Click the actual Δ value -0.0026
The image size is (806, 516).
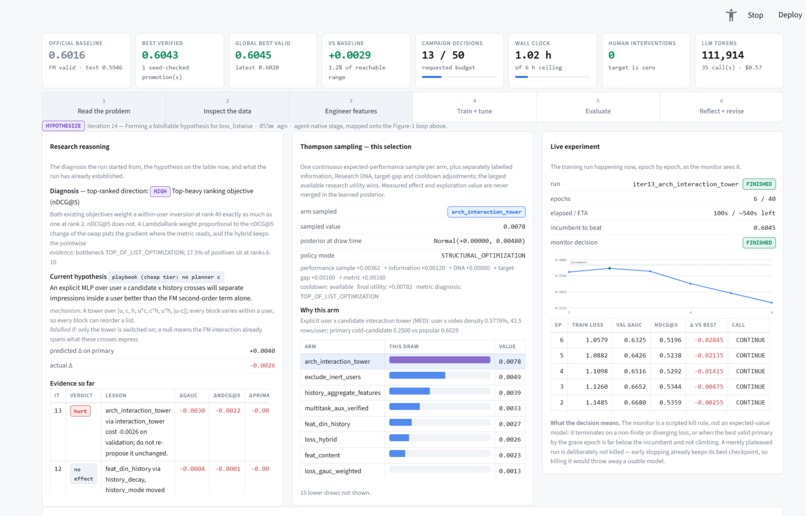point(262,365)
